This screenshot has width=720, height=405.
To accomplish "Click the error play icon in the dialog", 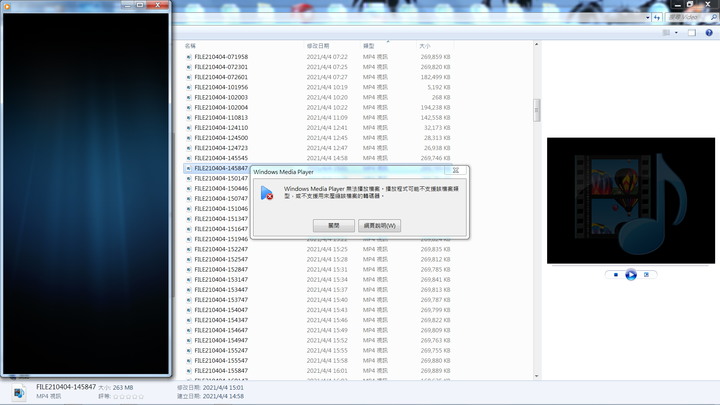I will click(267, 193).
